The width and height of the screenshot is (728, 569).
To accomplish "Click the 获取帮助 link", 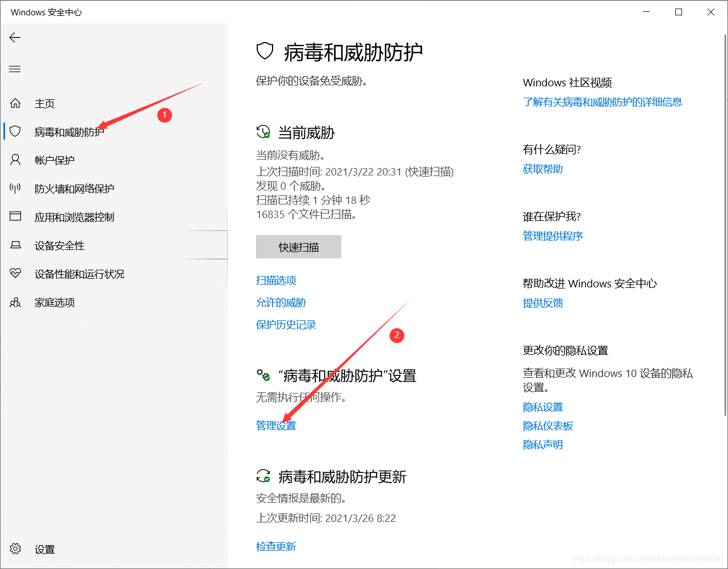I will pos(543,169).
